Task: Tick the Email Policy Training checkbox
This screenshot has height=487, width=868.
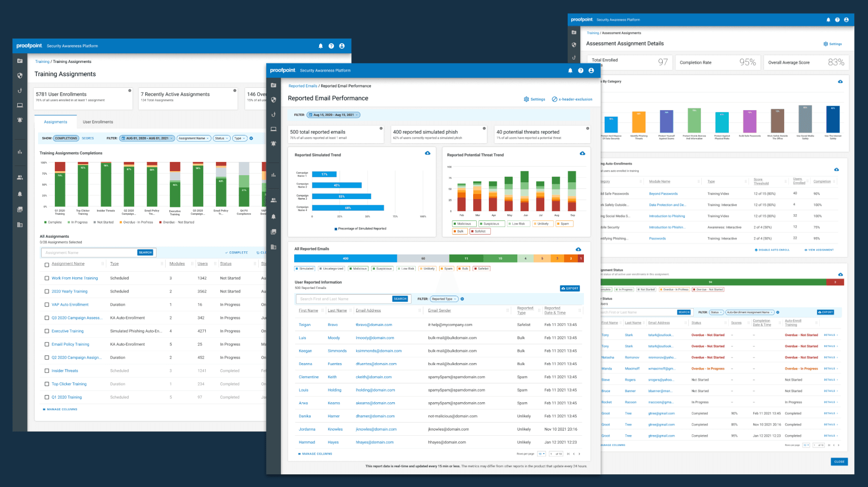Action: point(47,344)
